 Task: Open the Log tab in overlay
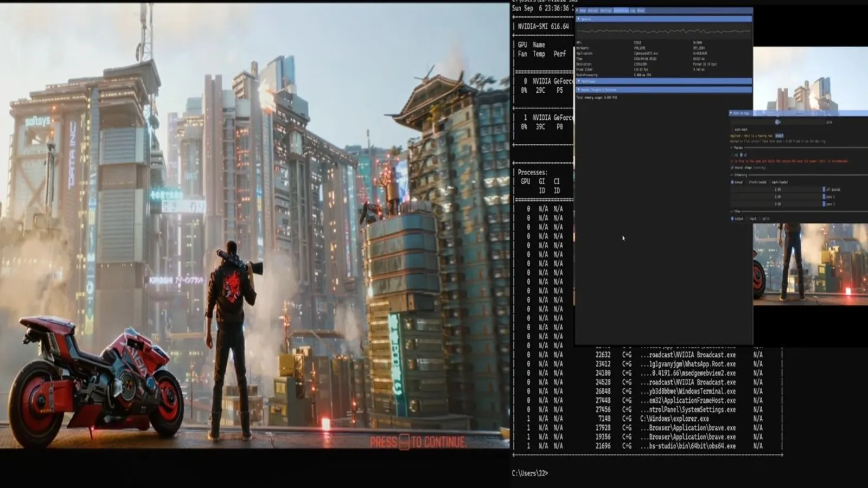[x=633, y=10]
